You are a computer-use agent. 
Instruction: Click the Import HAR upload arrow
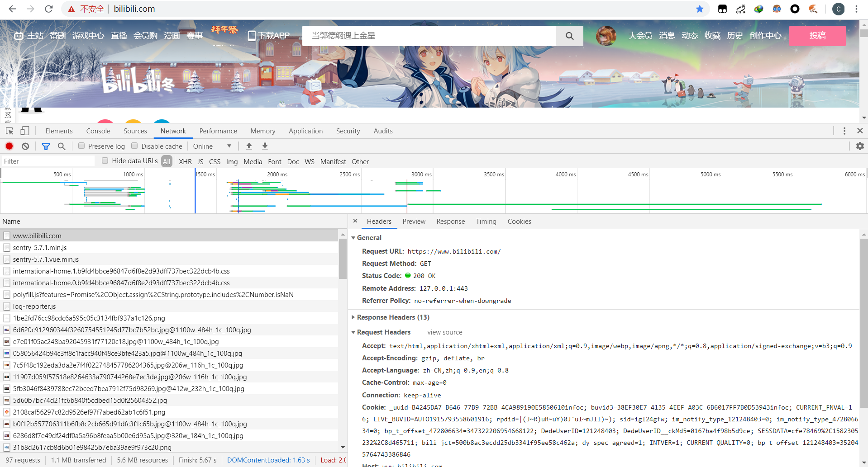(249, 146)
